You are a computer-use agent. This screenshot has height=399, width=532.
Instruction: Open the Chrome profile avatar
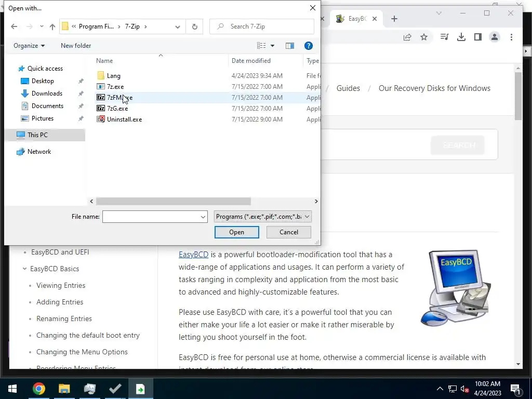495,37
